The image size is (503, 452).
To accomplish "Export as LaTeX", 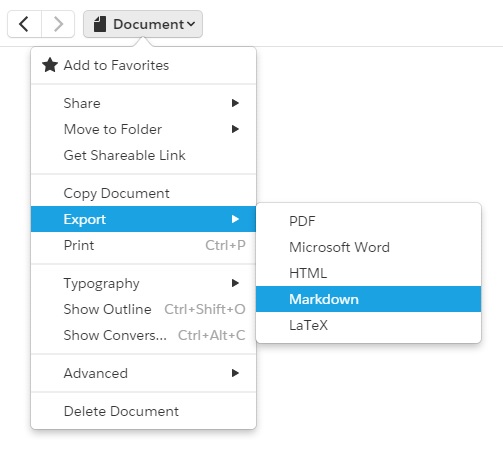I will pyautogui.click(x=369, y=325).
